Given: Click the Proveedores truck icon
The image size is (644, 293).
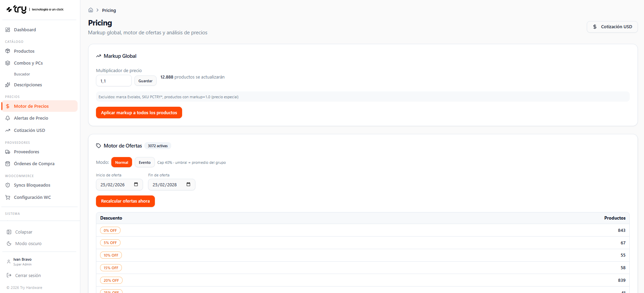Looking at the screenshot, I should click(8, 152).
